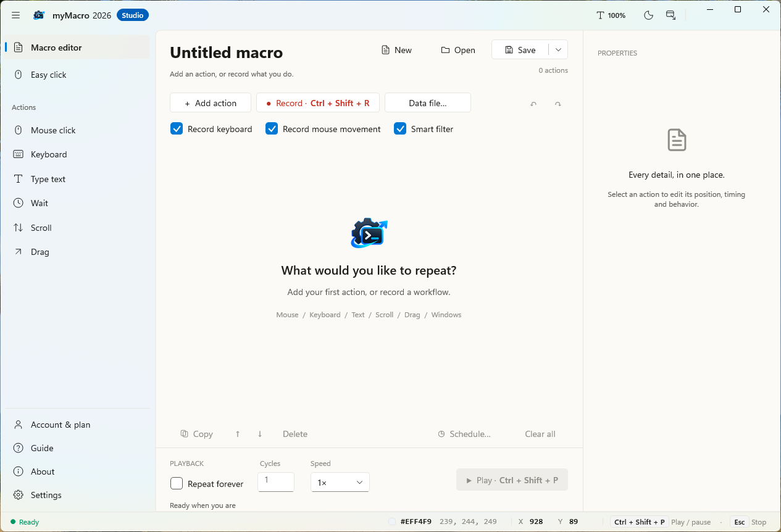Click the 0 actions counter
781x532 pixels.
coord(553,70)
